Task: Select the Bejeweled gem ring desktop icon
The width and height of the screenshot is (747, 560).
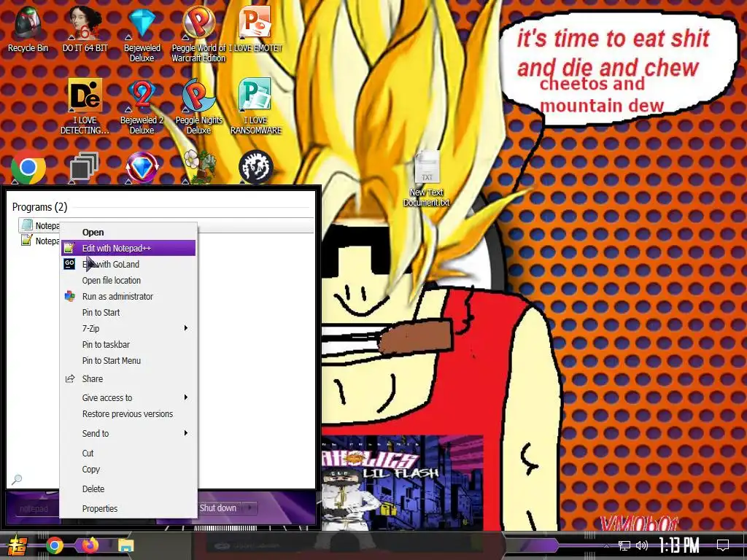Action: tap(142, 167)
